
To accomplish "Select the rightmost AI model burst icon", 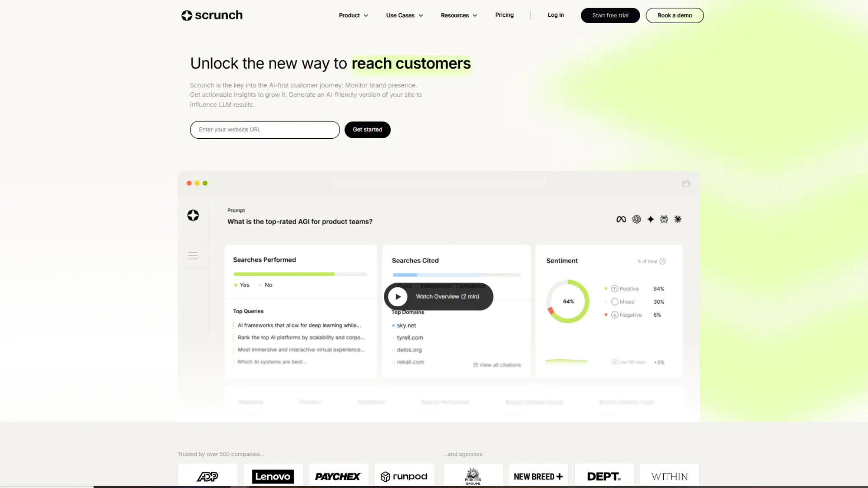I will pyautogui.click(x=678, y=219).
